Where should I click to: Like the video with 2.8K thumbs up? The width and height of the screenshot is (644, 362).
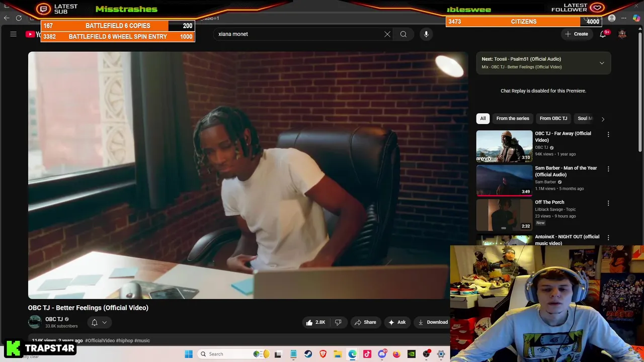[315, 322]
